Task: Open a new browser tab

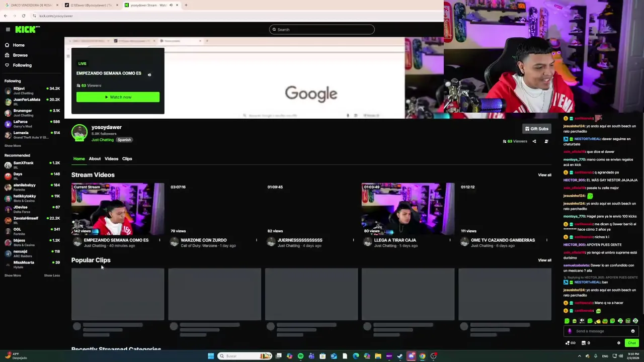Action: (186, 5)
